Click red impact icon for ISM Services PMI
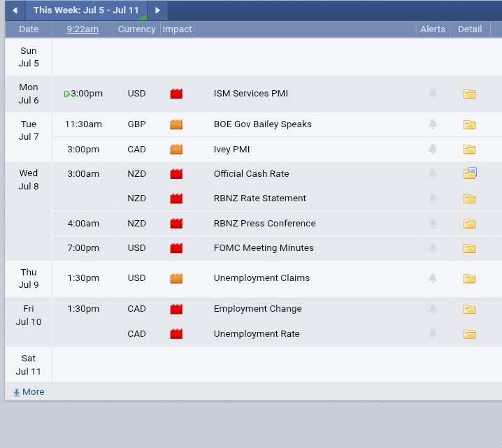 click(176, 94)
